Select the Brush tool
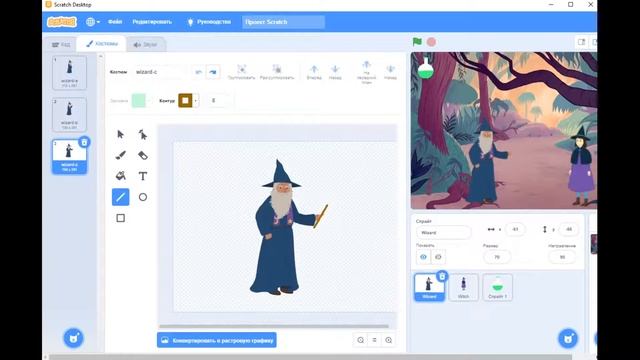The height and width of the screenshot is (360, 640). [x=120, y=155]
